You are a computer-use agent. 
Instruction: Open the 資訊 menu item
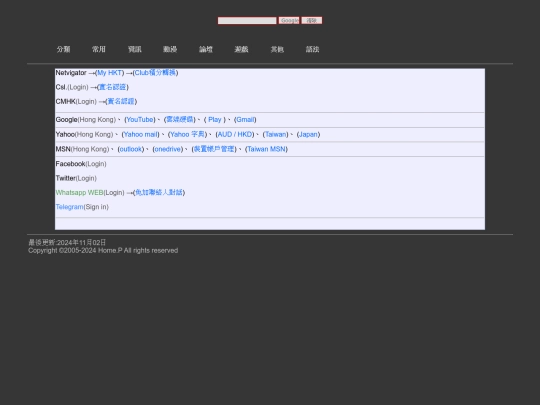coord(135,49)
